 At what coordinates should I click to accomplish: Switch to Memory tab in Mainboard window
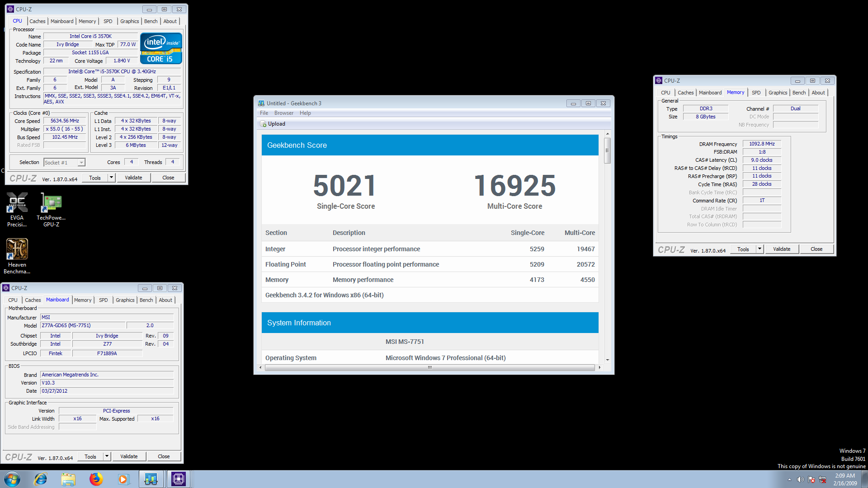(83, 300)
